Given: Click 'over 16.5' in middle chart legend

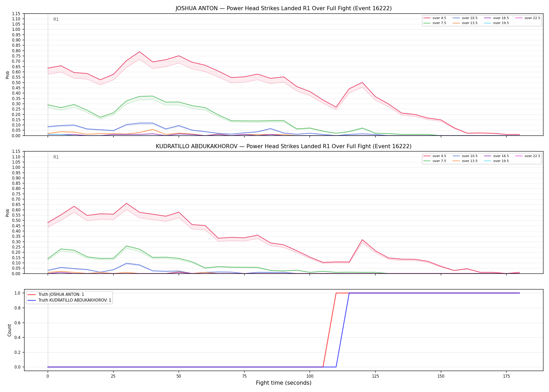Looking at the screenshot, I should [496, 156].
